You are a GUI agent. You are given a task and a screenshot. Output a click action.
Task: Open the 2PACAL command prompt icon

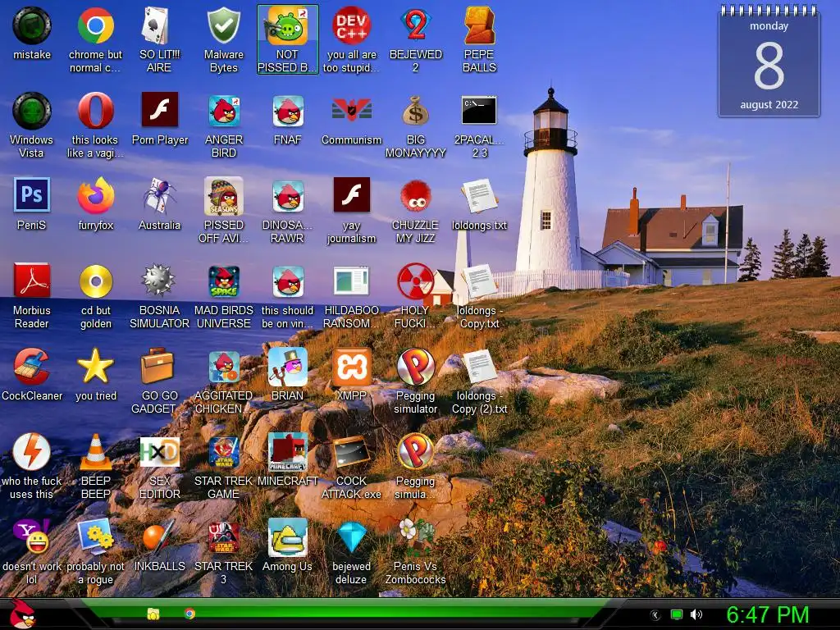[479, 111]
